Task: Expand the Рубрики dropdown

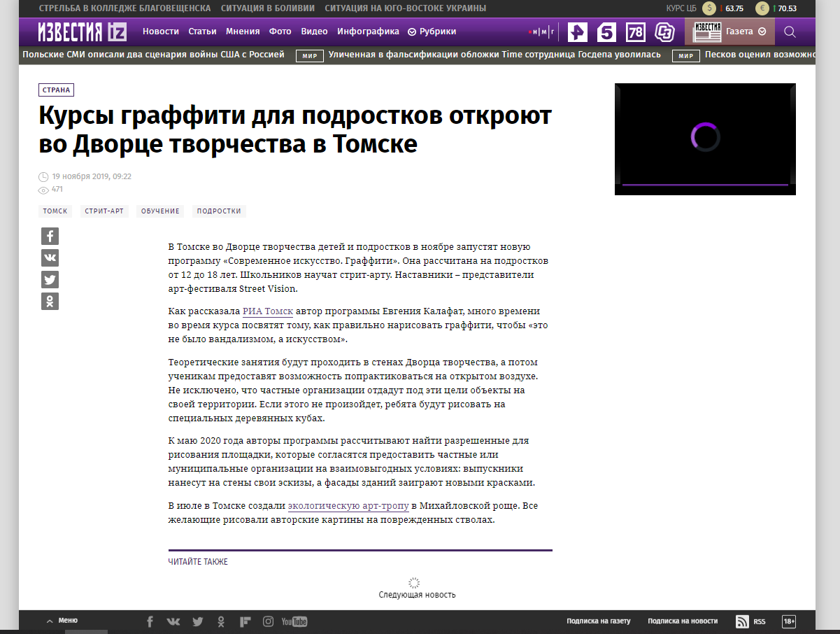Action: pos(432,31)
